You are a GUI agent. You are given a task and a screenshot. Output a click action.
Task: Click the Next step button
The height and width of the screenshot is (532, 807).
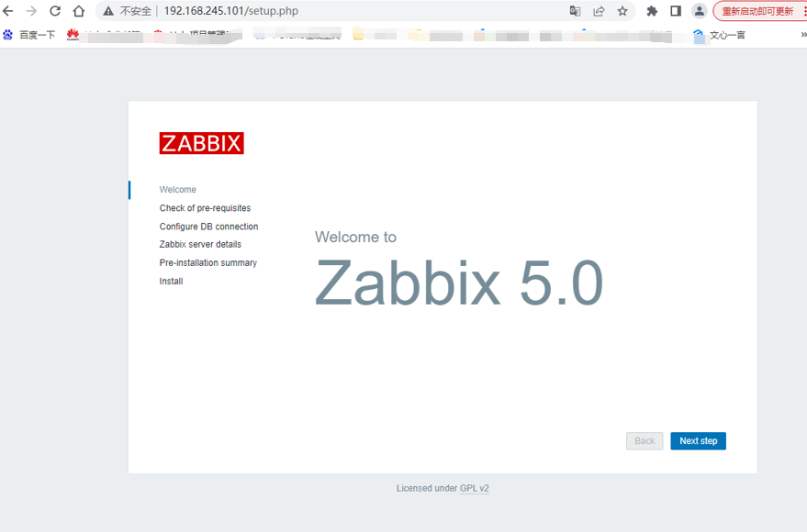(x=698, y=441)
